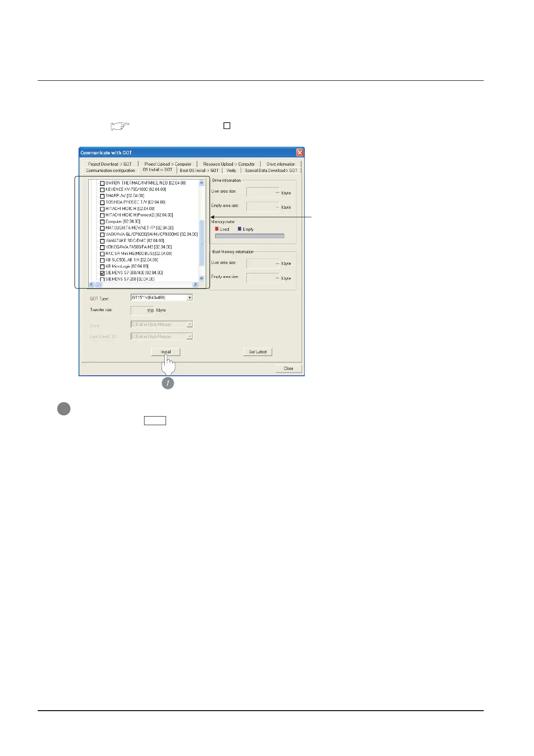Click the driver list scroll-down arrow

[201, 278]
